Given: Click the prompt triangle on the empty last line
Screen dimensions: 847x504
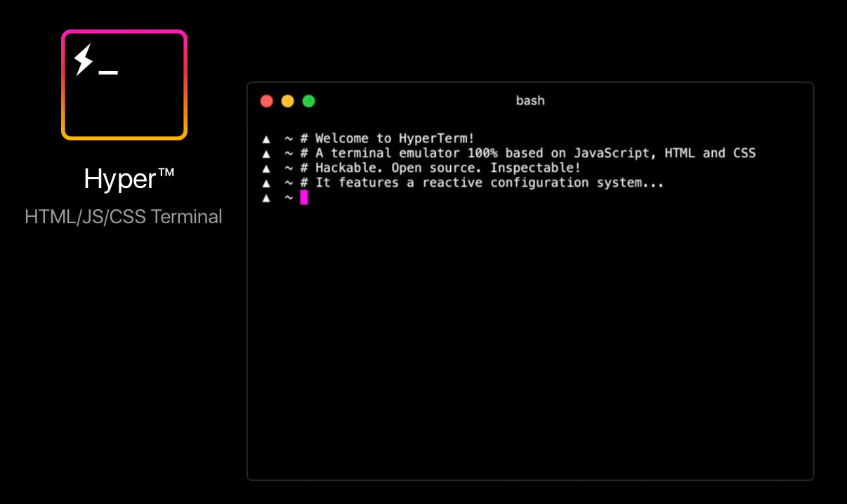Looking at the screenshot, I should (266, 199).
